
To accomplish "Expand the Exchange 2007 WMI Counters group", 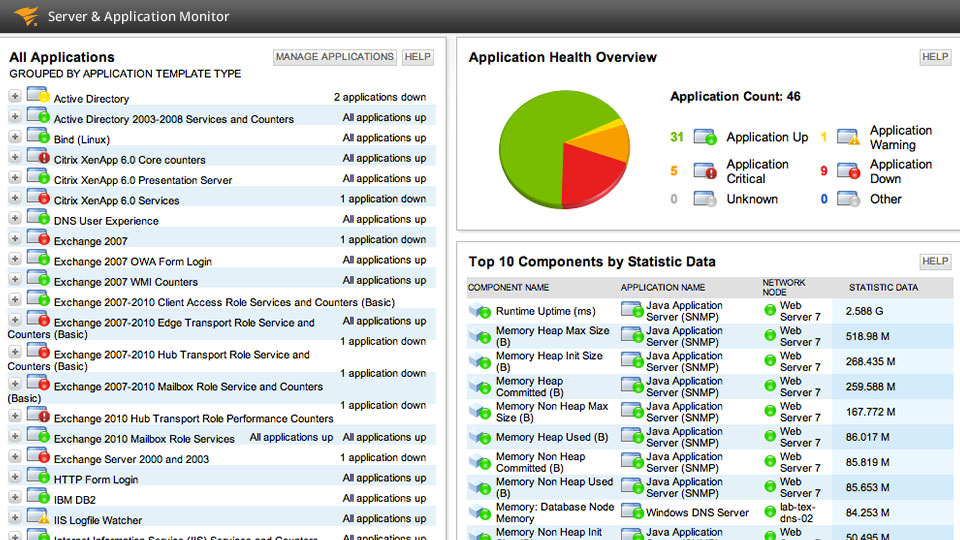I will tap(15, 279).
